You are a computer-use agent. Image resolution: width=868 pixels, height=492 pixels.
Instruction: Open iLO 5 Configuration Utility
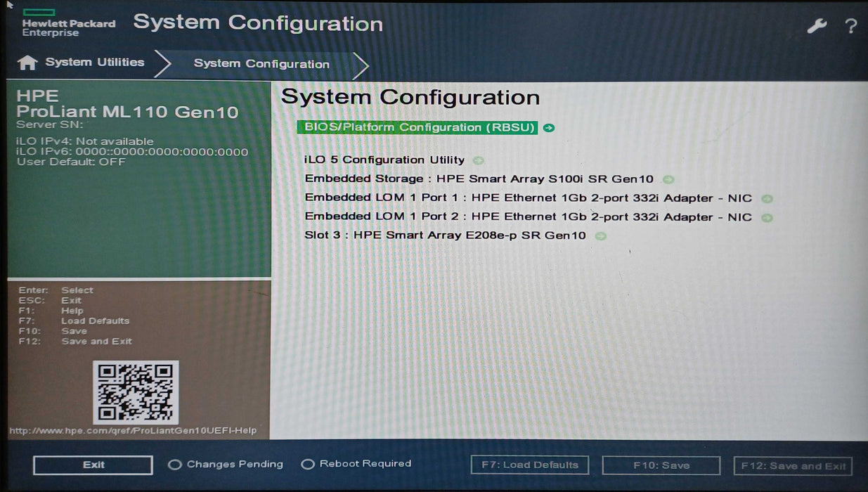click(x=384, y=160)
